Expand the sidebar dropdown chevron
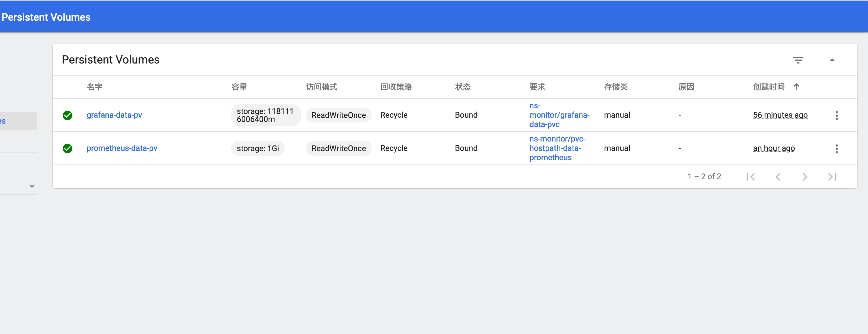The height and width of the screenshot is (334, 868). pyautogui.click(x=31, y=186)
